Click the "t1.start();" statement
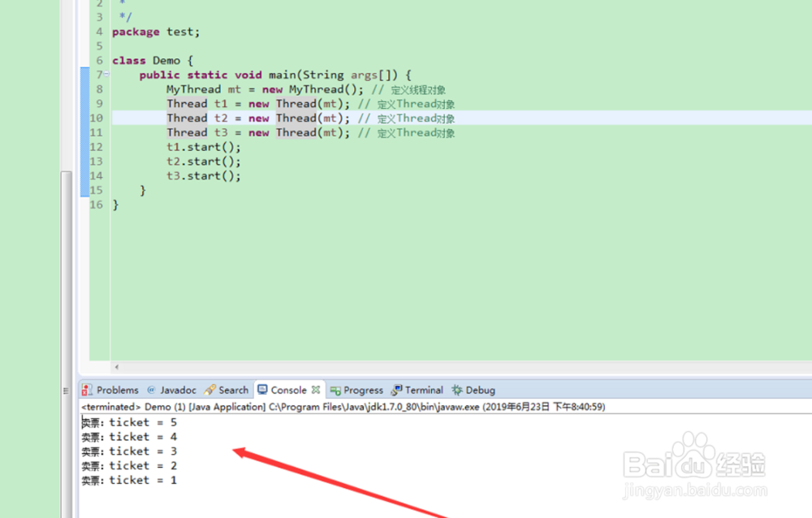 click(x=204, y=147)
